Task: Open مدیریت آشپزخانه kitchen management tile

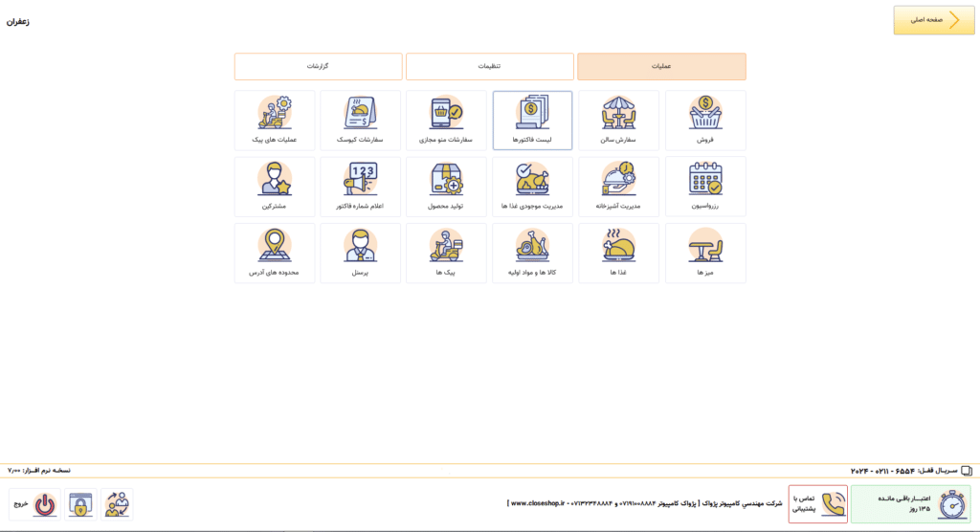Action: [x=618, y=187]
